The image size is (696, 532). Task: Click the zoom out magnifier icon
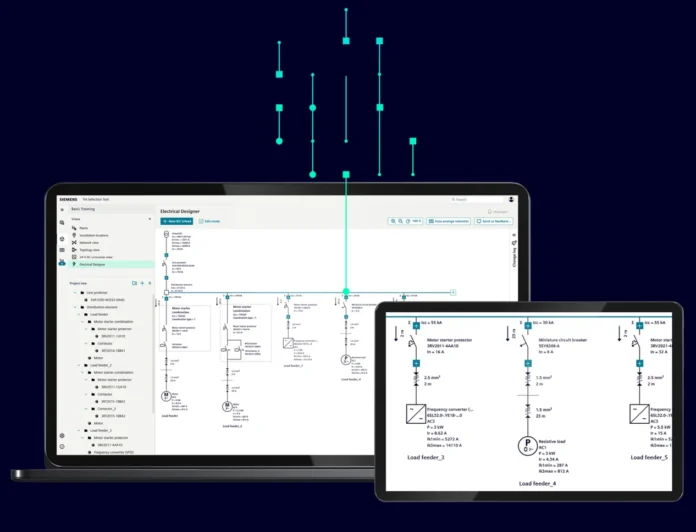[401, 221]
